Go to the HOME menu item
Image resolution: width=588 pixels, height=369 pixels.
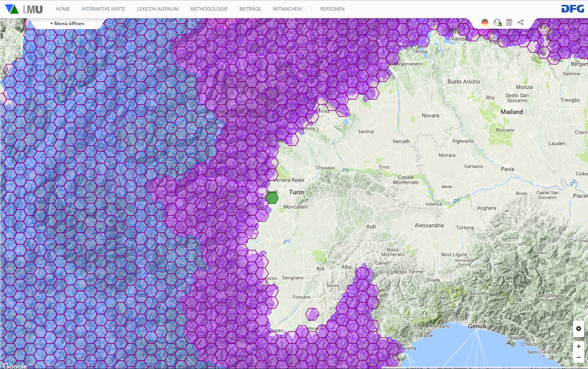point(63,9)
